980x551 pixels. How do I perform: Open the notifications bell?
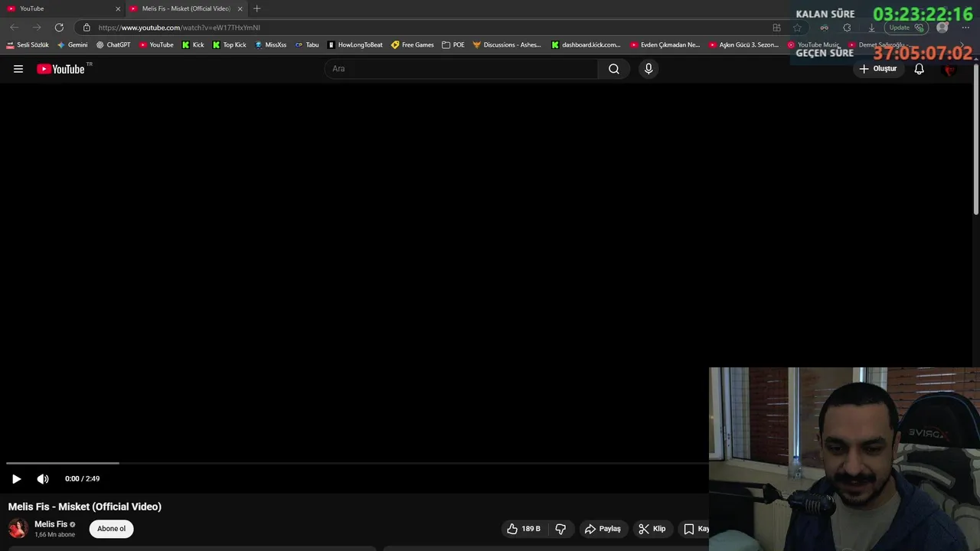click(x=919, y=69)
